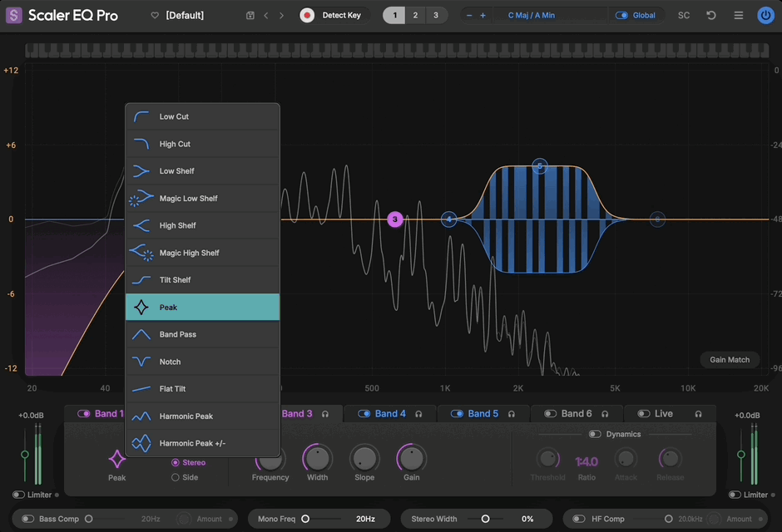The height and width of the screenshot is (532, 782).
Task: Click the Slope knob
Action: (x=364, y=458)
